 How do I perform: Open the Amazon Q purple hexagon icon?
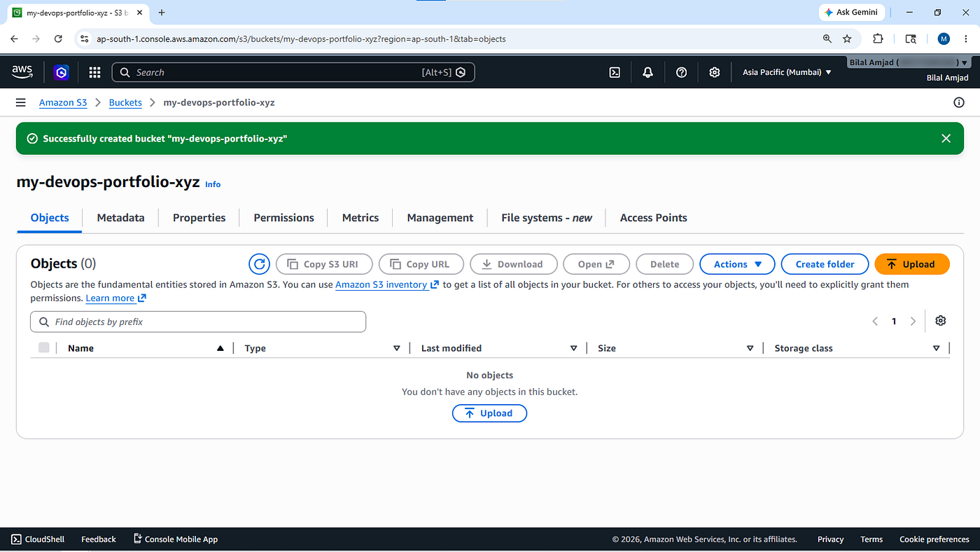pyautogui.click(x=62, y=72)
